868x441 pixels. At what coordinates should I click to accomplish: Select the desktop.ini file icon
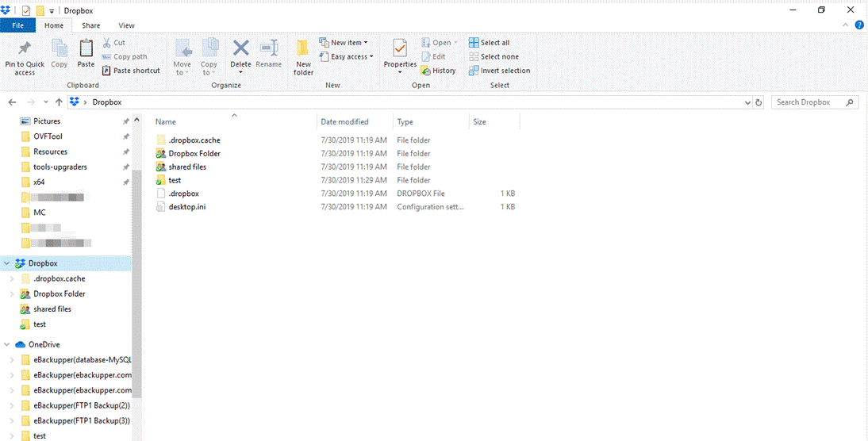click(160, 207)
